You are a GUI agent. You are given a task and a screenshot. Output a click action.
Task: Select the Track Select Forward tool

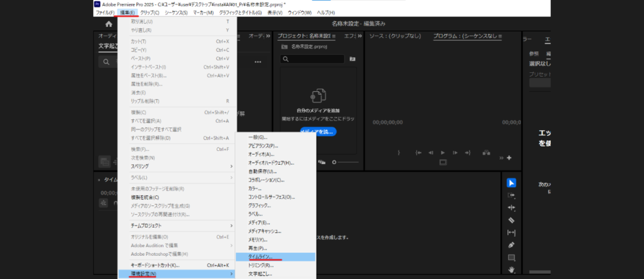[511, 195]
